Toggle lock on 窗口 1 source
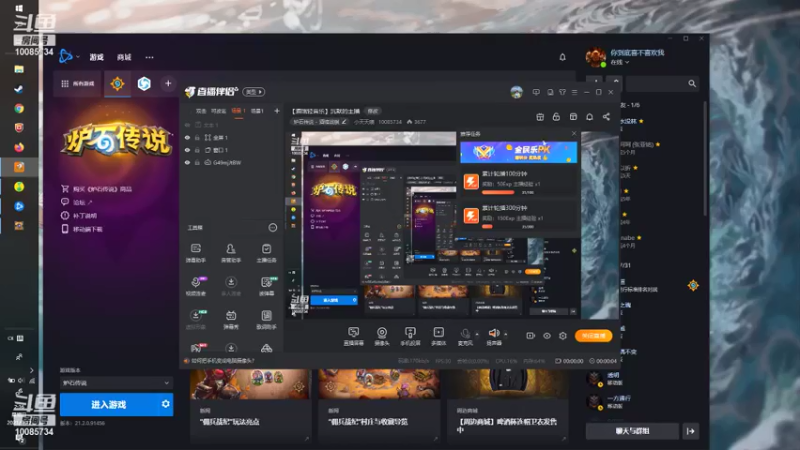Viewport: 800px width, 450px height. point(197,150)
